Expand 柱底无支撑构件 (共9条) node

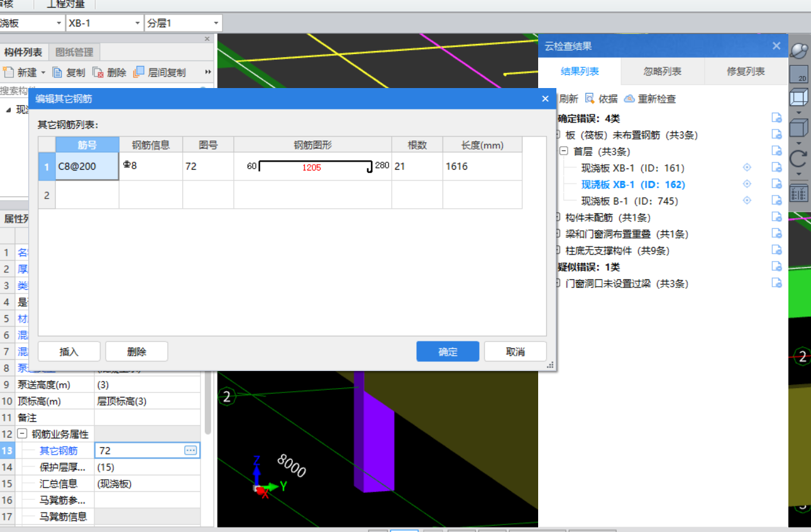coord(557,250)
